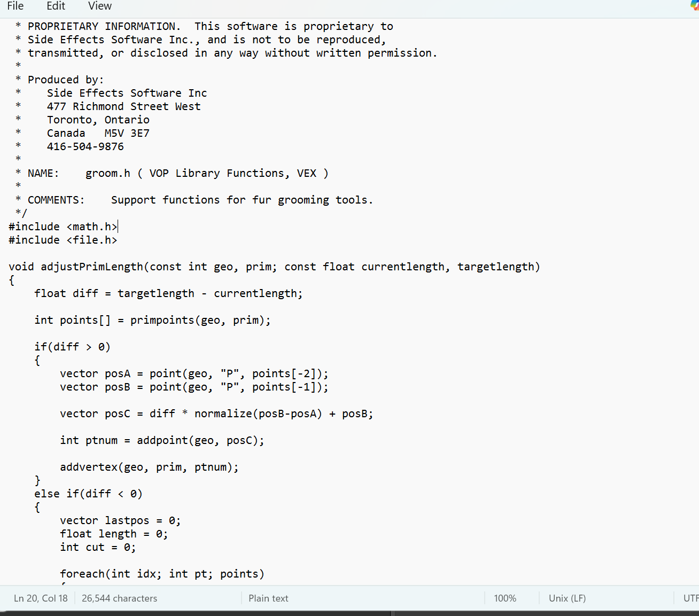Click the 'int cut = 0;' line
The width and height of the screenshot is (699, 616).
(98, 547)
